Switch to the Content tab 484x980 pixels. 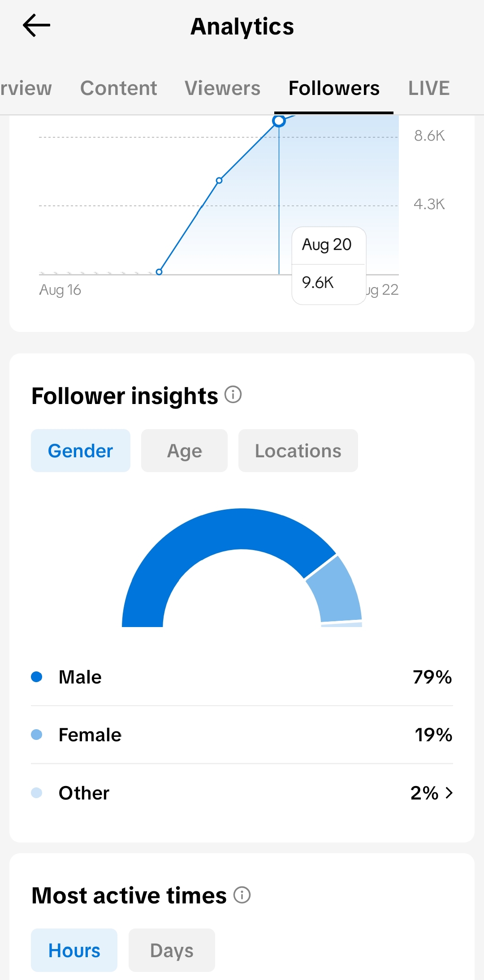point(119,88)
